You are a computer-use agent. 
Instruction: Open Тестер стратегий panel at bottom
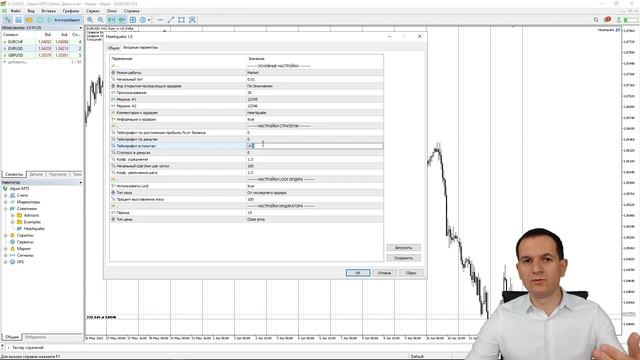[x=27, y=348]
